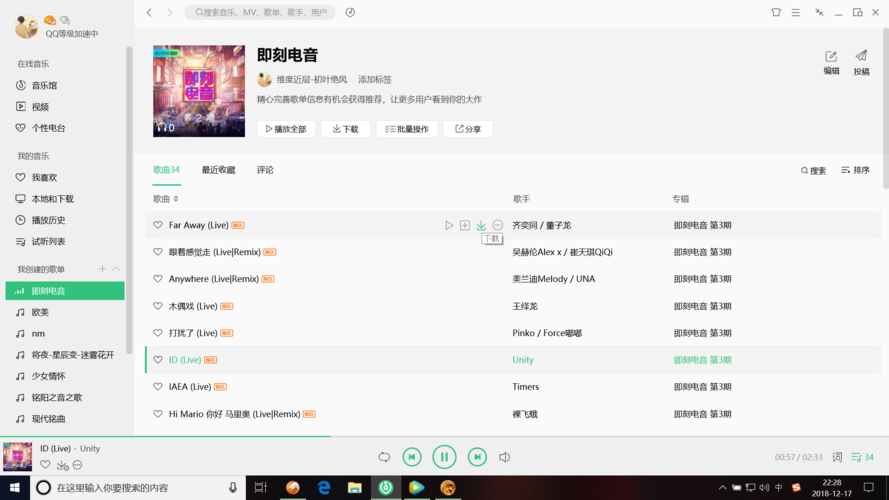Open more options for Far Away (Live)

(497, 225)
